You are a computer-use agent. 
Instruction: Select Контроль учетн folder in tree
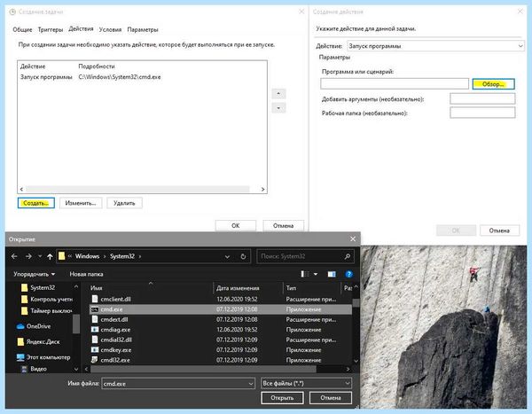pyautogui.click(x=47, y=300)
